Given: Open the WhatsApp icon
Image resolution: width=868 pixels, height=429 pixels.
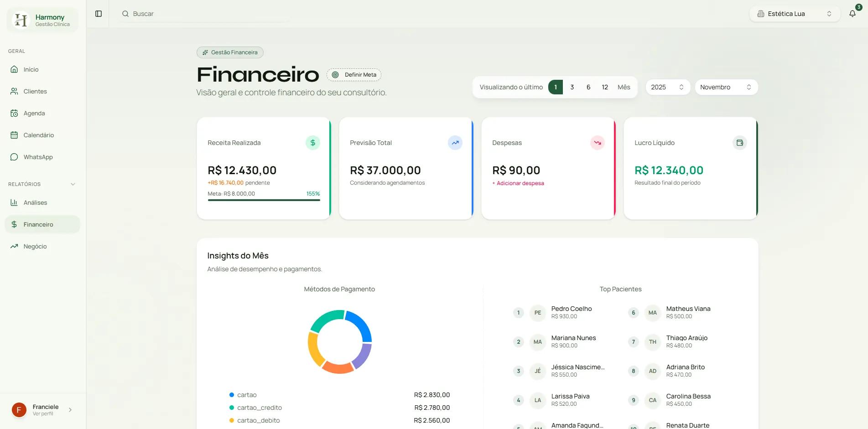Looking at the screenshot, I should pos(15,156).
